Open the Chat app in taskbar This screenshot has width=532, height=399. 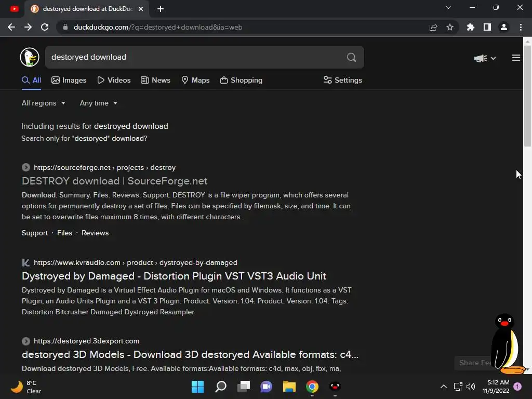pos(267,387)
